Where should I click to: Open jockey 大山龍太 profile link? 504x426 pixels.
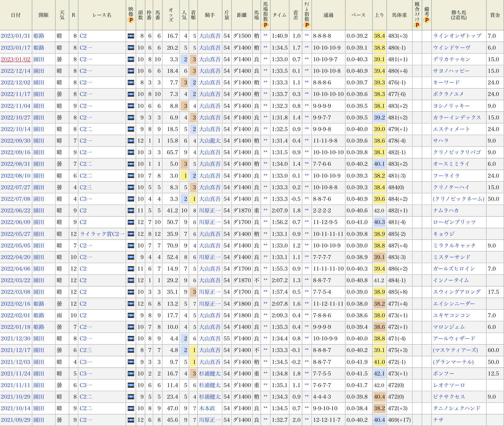click(x=210, y=141)
